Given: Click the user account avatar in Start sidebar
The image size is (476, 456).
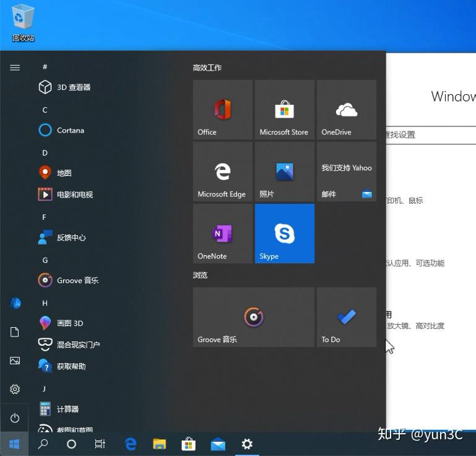Looking at the screenshot, I should (x=15, y=303).
